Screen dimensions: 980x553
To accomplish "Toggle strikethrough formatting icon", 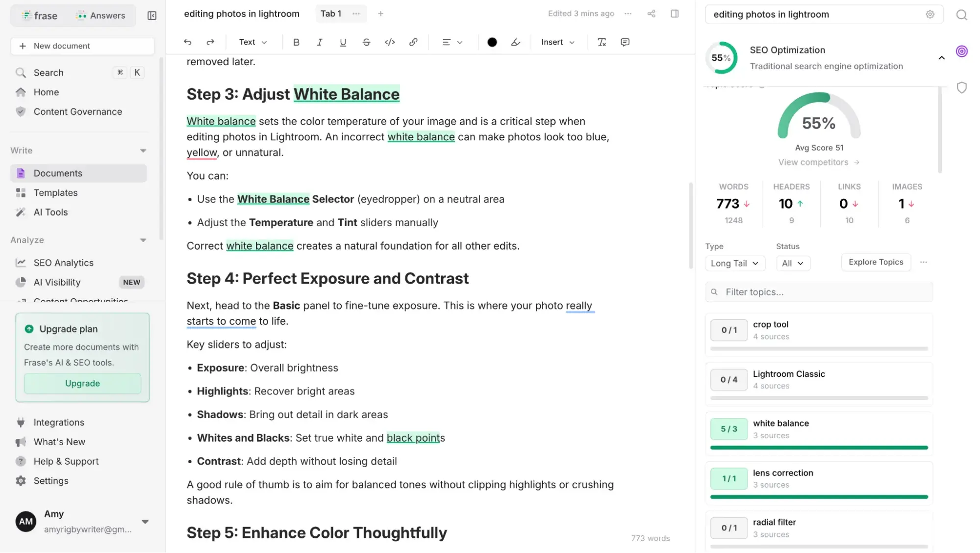I will [x=366, y=42].
